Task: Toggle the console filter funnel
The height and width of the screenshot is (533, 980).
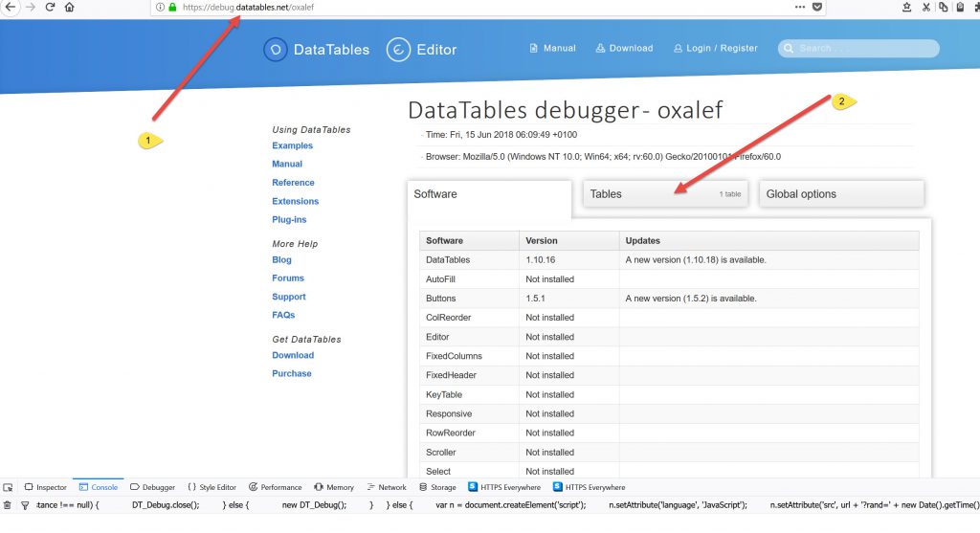Action: pyautogui.click(x=25, y=504)
